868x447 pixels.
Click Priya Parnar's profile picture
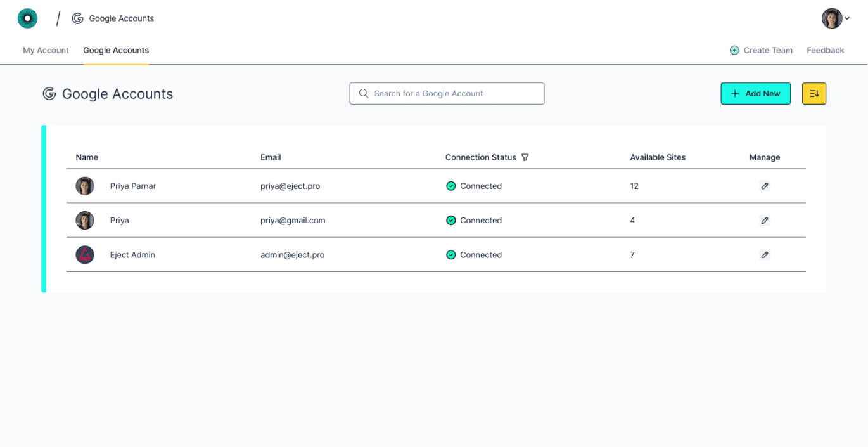[84, 186]
